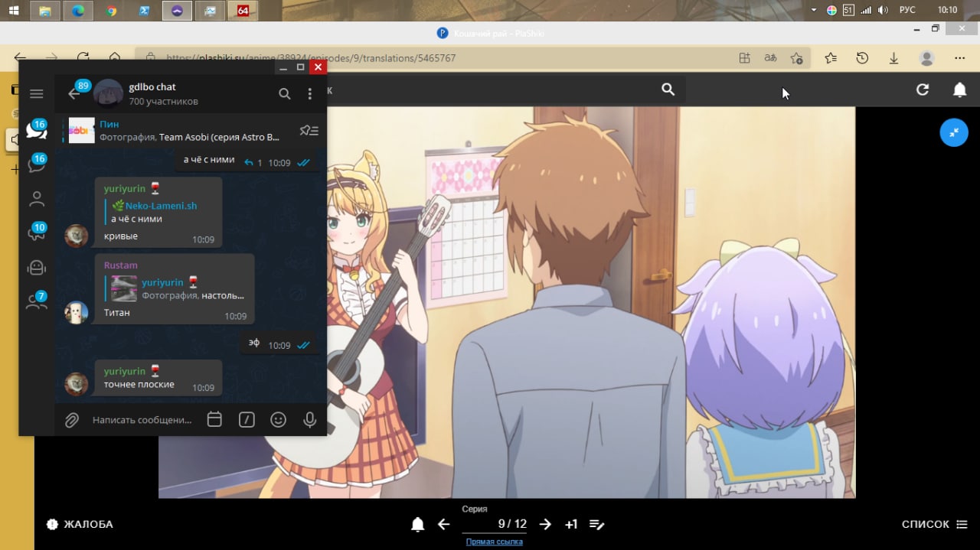Click the episode number field 9 / 12
The width and height of the screenshot is (980, 550).
(x=494, y=524)
